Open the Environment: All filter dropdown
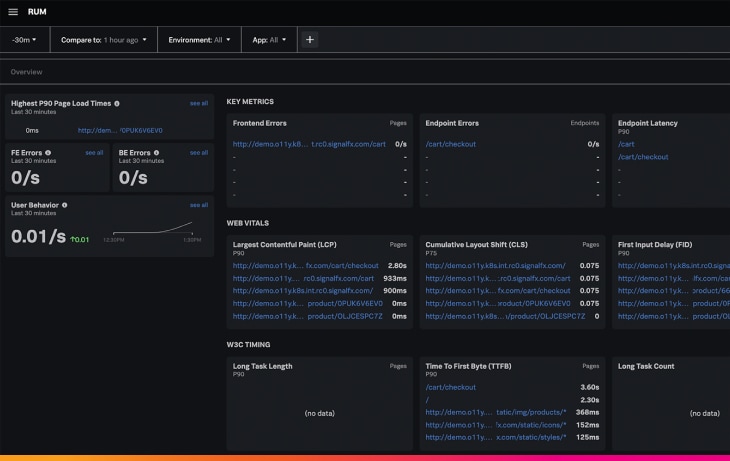The image size is (730, 461). 200,40
